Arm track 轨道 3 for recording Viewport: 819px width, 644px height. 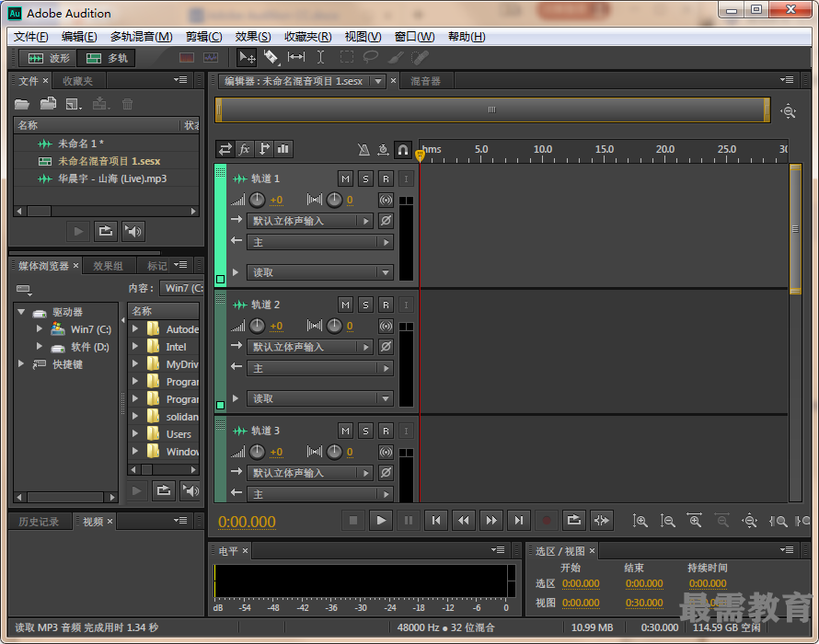pyautogui.click(x=386, y=431)
